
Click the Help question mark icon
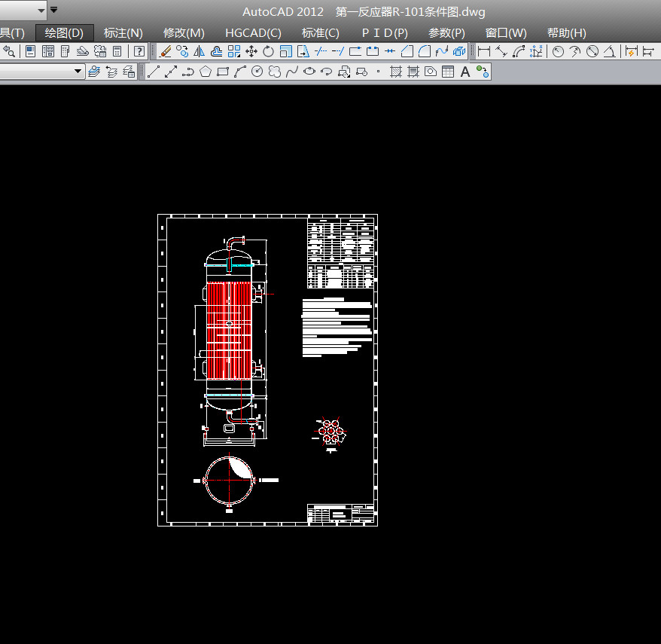tap(139, 51)
